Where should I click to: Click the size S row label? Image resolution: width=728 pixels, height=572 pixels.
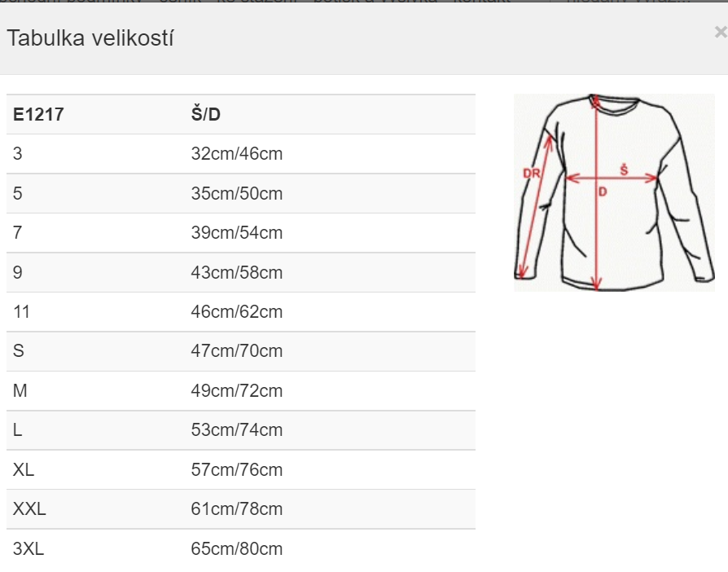coord(19,351)
